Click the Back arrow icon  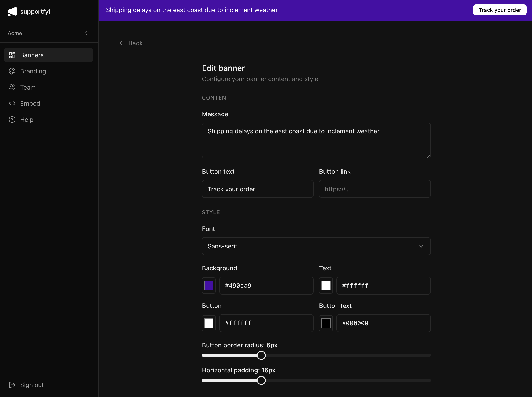(x=122, y=43)
